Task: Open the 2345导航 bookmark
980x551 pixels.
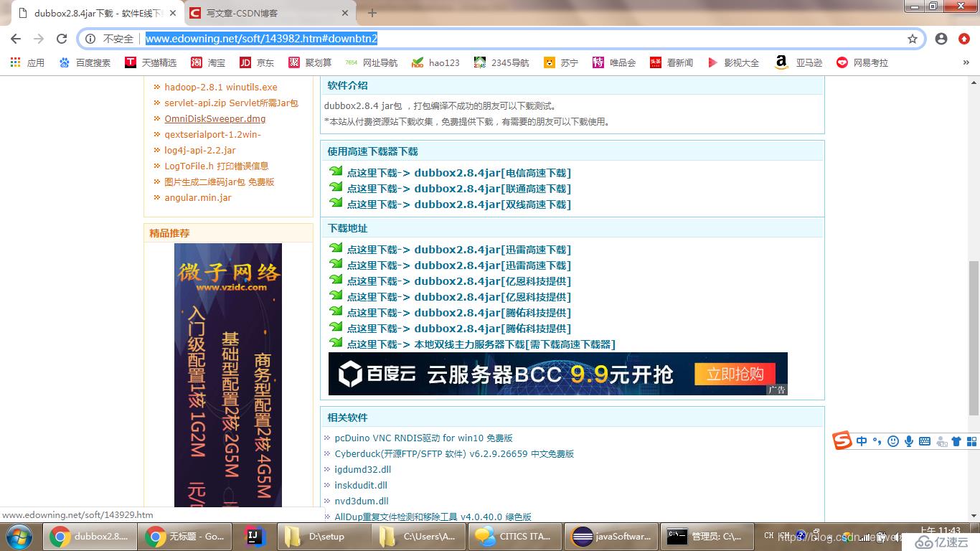Action: coord(501,62)
